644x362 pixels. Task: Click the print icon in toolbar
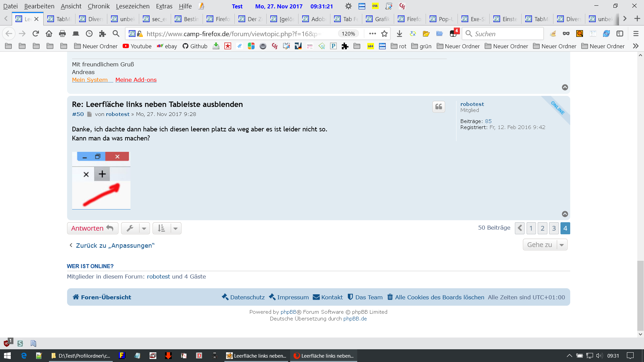pos(62,34)
